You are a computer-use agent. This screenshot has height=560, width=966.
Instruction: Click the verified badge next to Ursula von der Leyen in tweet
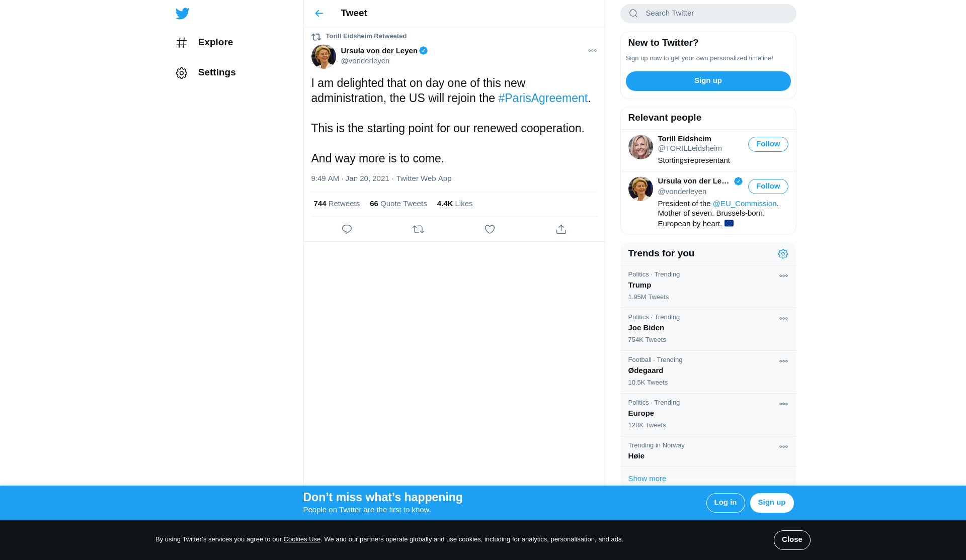click(424, 51)
